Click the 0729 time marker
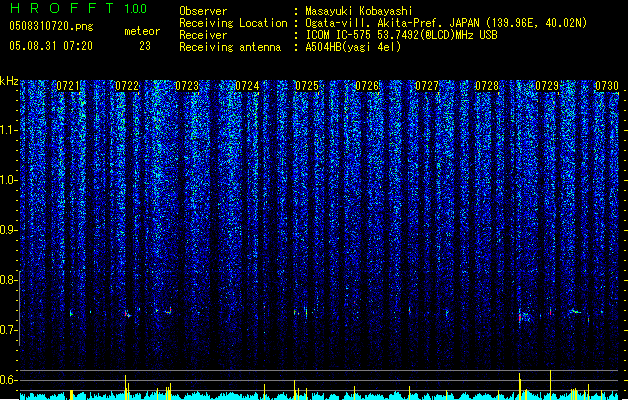This screenshot has height=400, width=629. point(547,86)
